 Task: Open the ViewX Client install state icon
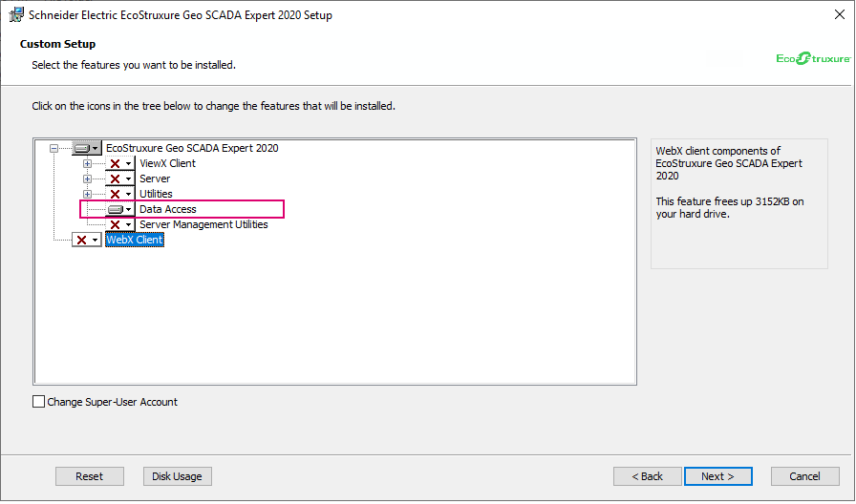tap(119, 164)
